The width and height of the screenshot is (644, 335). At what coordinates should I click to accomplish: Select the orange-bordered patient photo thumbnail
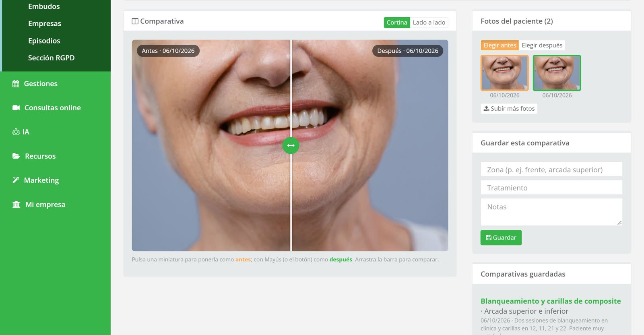[505, 73]
